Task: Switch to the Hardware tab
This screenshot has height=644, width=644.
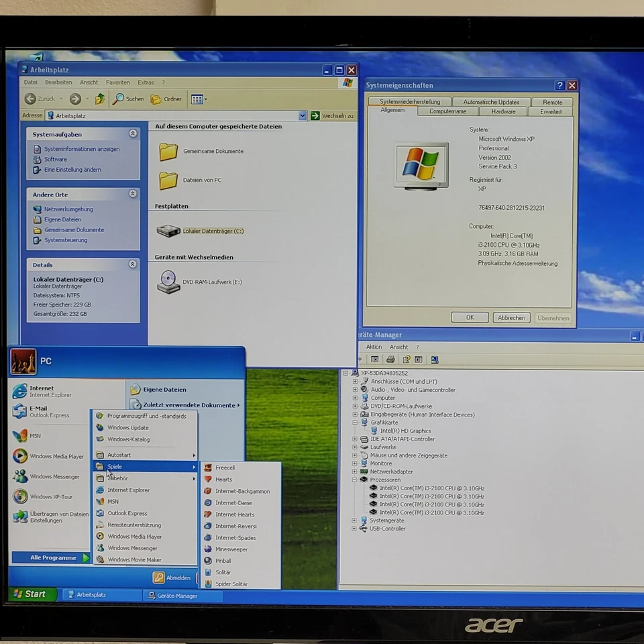Action: pyautogui.click(x=502, y=111)
